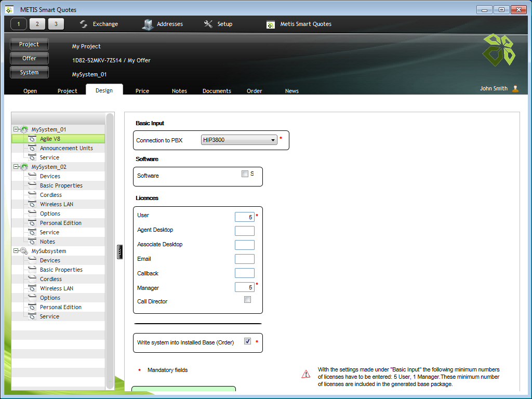This screenshot has height=399, width=532.
Task: Open the News tab
Action: coord(292,91)
